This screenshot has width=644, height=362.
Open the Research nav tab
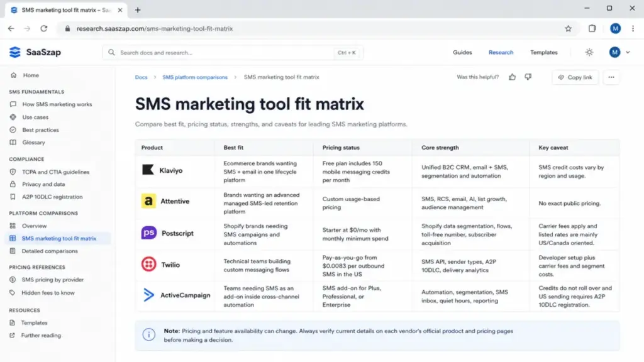501,53
